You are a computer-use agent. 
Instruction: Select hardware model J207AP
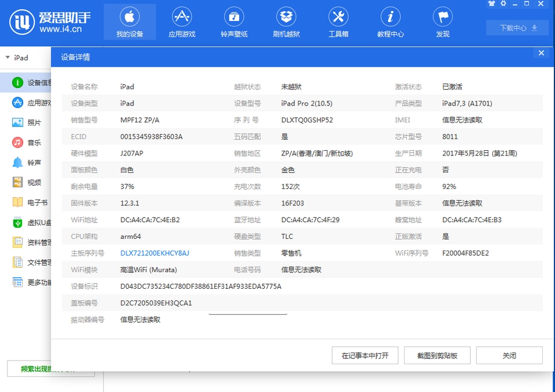tap(132, 153)
